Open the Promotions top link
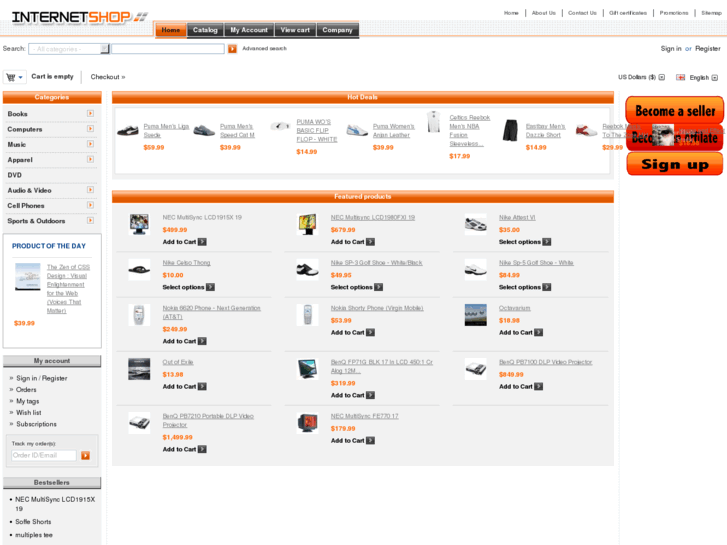Screen dimensions: 727x545 coord(674,13)
